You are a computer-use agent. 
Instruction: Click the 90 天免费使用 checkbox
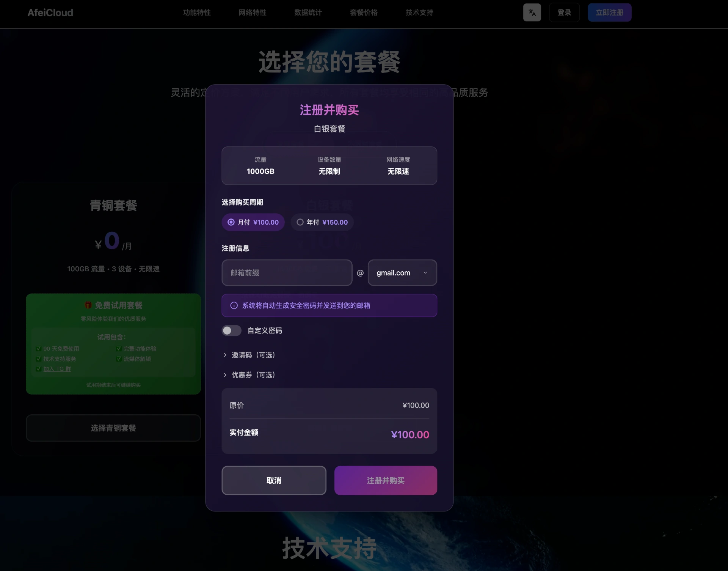pos(38,348)
